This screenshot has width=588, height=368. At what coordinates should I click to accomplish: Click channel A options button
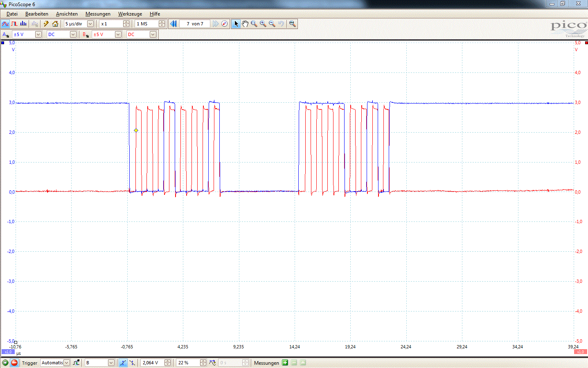[6, 34]
